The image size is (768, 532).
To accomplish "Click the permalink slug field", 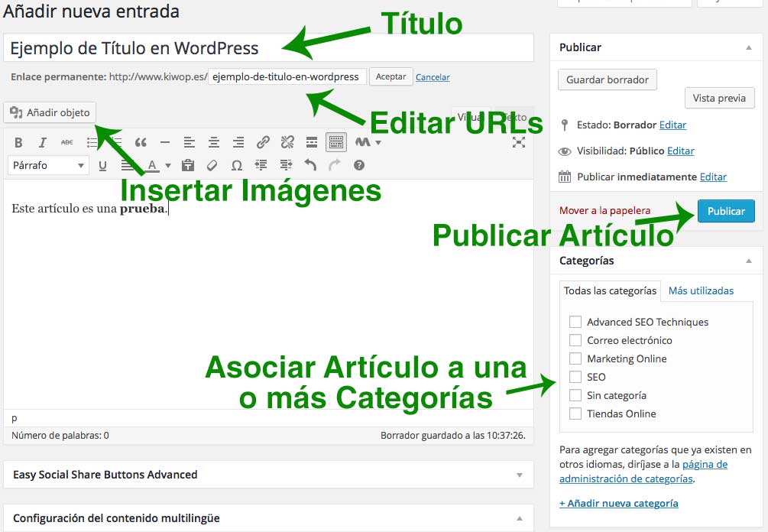I will pyautogui.click(x=287, y=77).
